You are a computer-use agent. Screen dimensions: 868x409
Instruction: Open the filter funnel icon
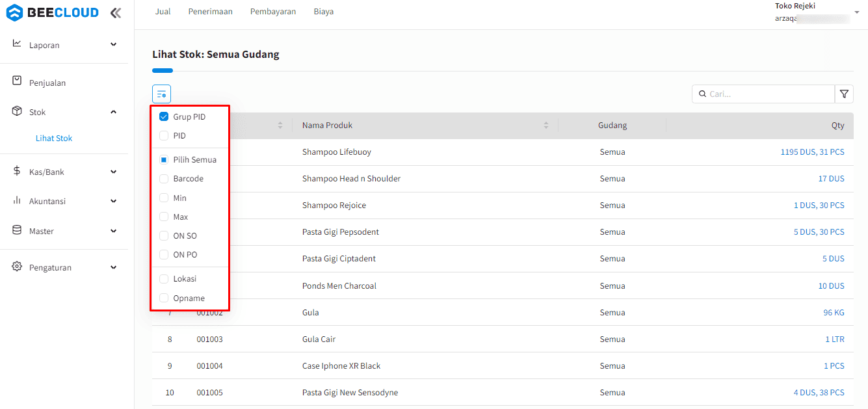click(844, 94)
